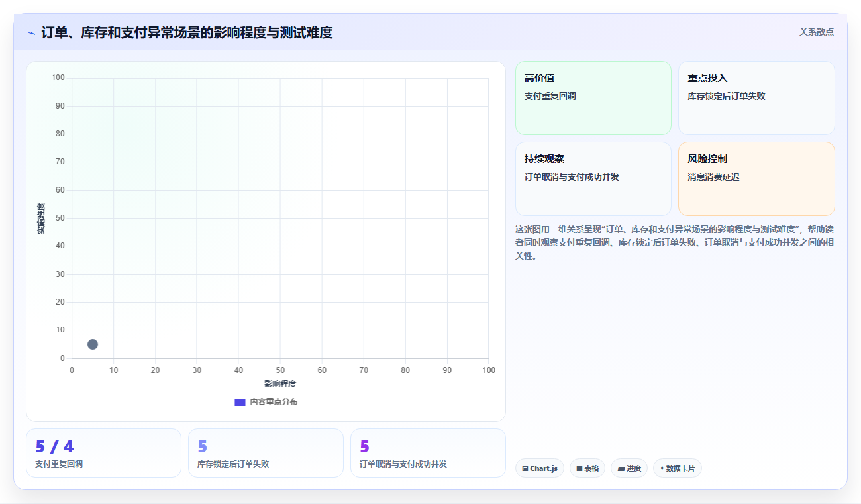The width and height of the screenshot is (861, 504).
Task: Click the lightning icon beside the title
Action: tap(31, 33)
